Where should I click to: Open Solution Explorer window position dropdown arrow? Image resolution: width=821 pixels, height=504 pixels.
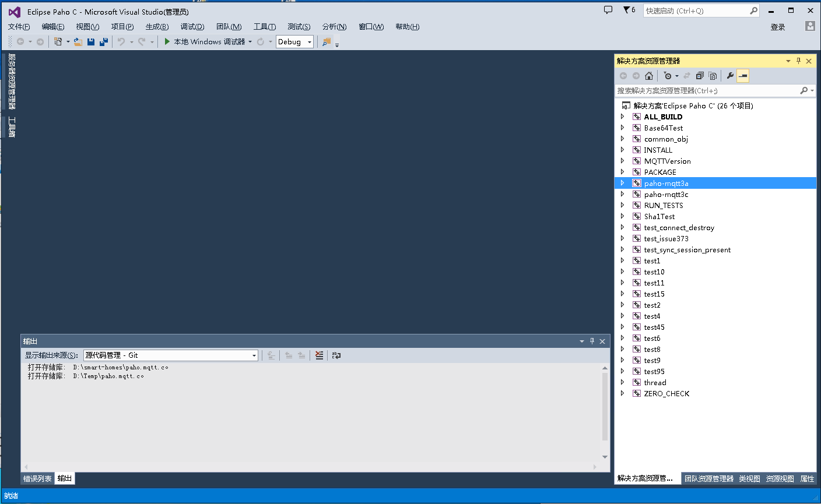click(788, 61)
